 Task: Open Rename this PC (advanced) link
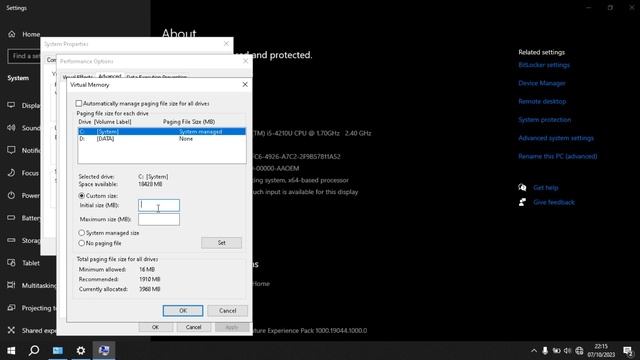click(558, 156)
